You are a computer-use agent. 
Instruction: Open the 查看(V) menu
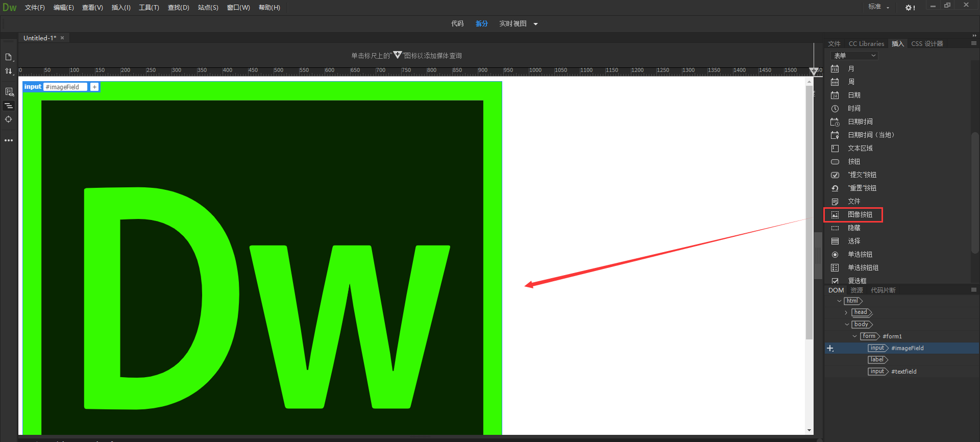[x=92, y=8]
